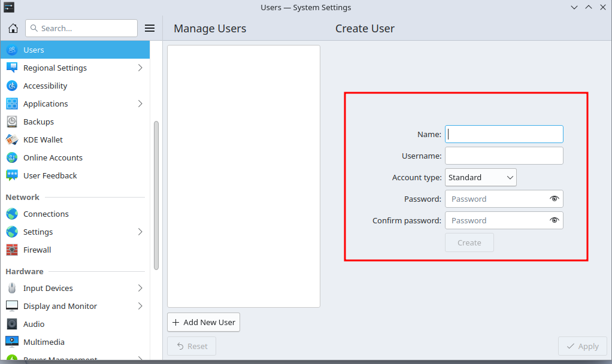Select the Users item in sidebar
Screen dimensions: 612x364
point(34,50)
